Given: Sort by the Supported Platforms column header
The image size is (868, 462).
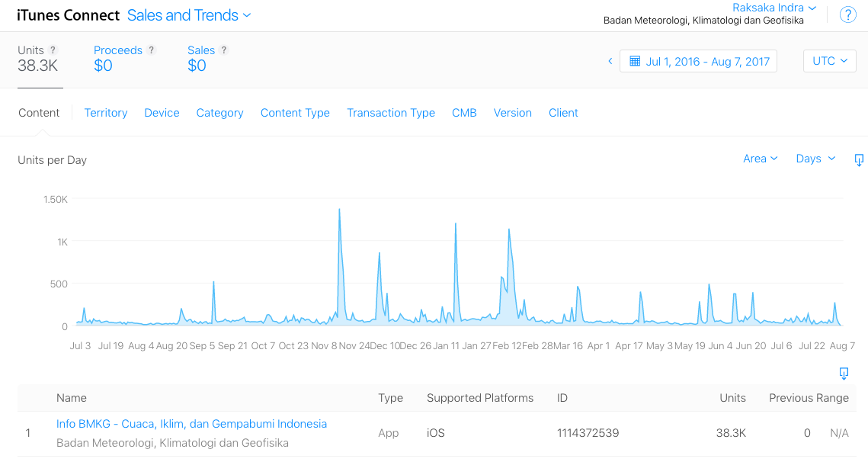Looking at the screenshot, I should (x=480, y=398).
